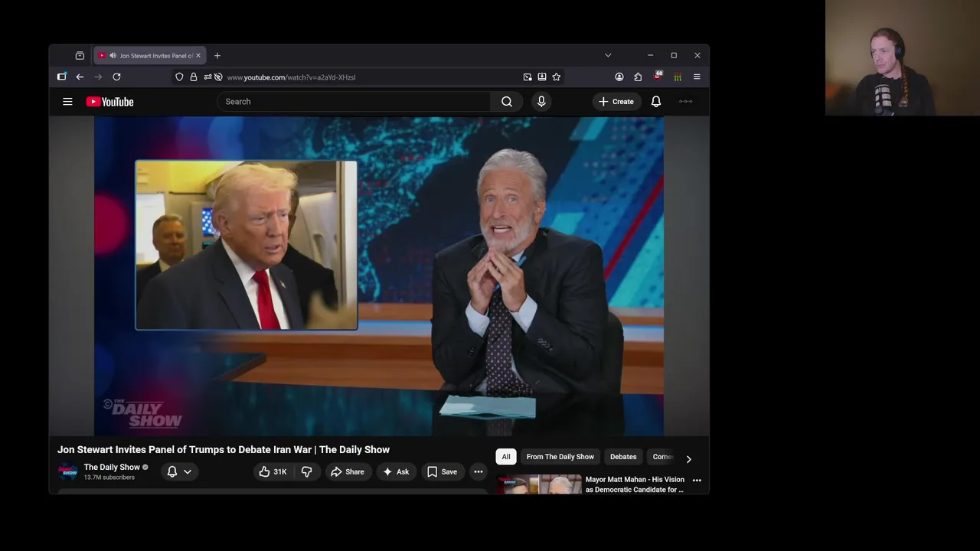This screenshot has width=980, height=551.
Task: Open the Create menu
Action: [x=616, y=102]
